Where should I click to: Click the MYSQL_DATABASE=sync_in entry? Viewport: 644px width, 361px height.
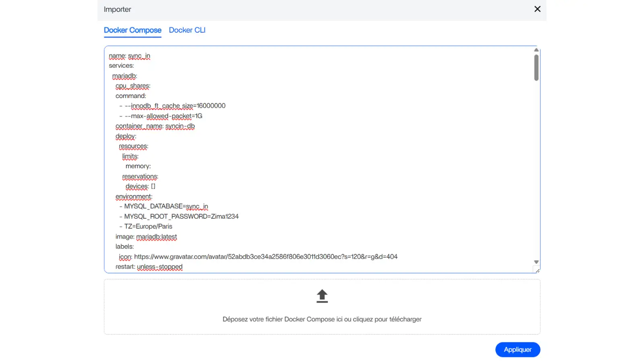pos(166,206)
